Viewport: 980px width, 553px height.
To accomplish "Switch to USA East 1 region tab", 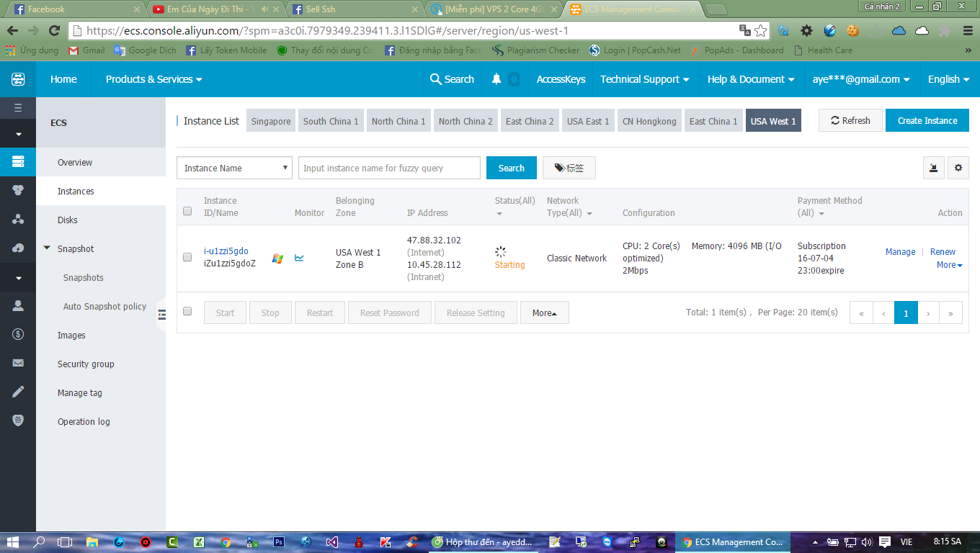I will tap(588, 121).
